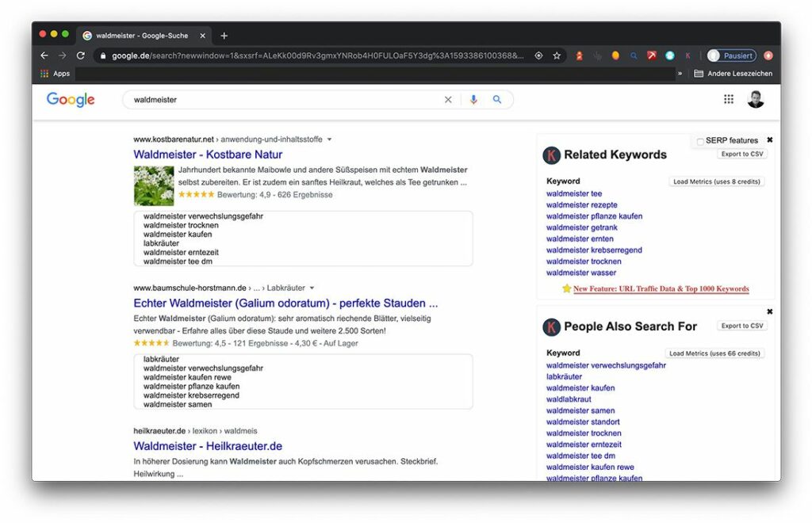
Task: Click the Google account profile picture
Action: pos(756,98)
